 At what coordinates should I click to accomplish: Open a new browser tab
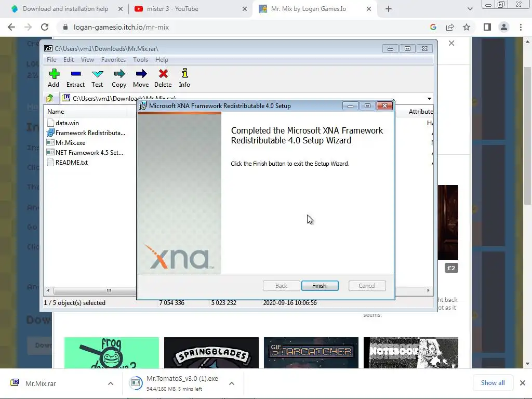[x=389, y=9]
